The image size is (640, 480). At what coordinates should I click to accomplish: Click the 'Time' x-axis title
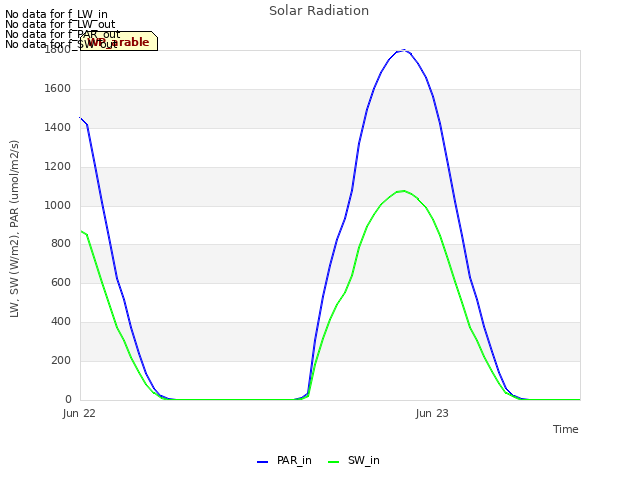[x=565, y=429]
